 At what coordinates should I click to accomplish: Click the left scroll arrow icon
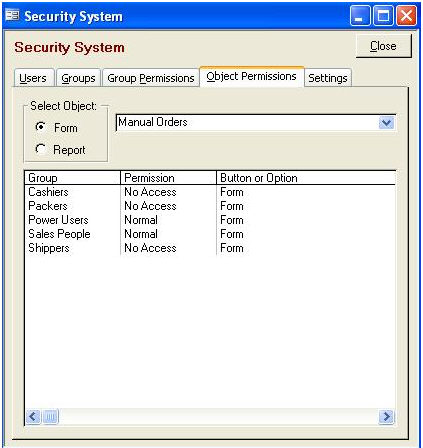point(33,416)
